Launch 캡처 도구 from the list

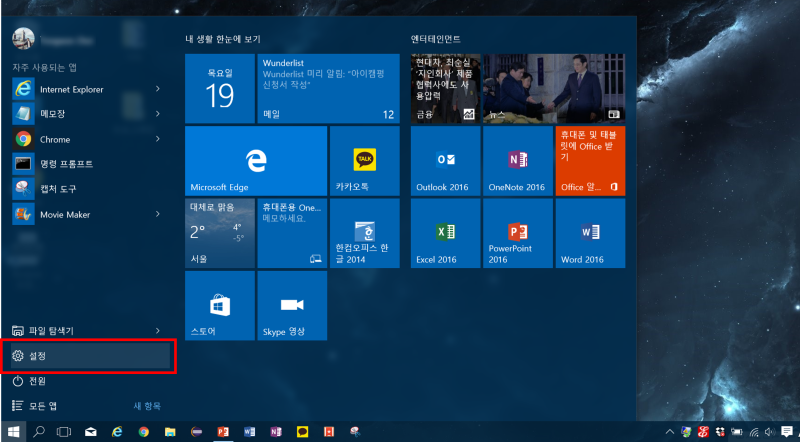point(86,189)
